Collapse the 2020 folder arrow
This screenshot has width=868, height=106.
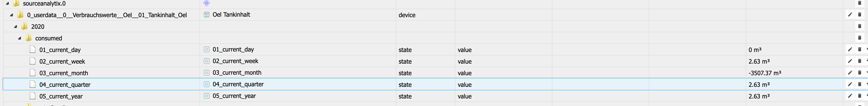coord(15,26)
